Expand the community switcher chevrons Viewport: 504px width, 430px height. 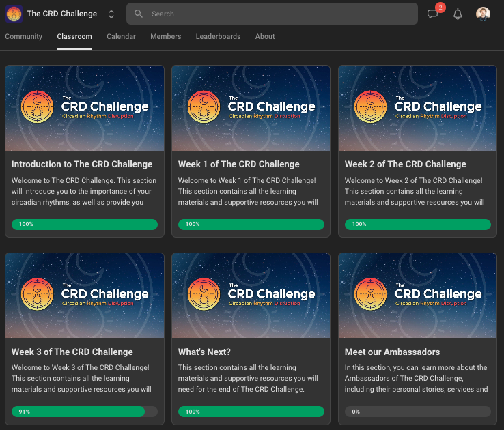111,14
